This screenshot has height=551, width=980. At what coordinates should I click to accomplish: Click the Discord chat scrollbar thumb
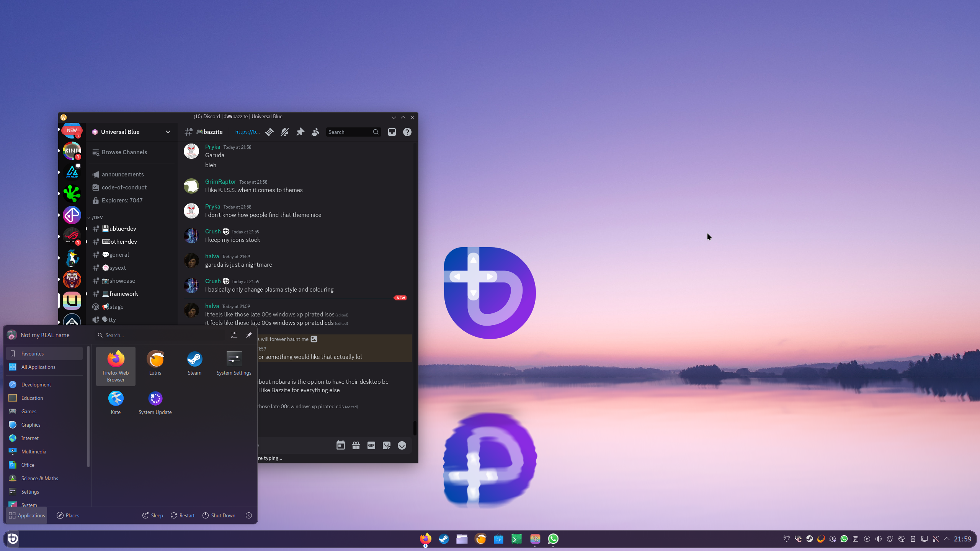(415, 428)
